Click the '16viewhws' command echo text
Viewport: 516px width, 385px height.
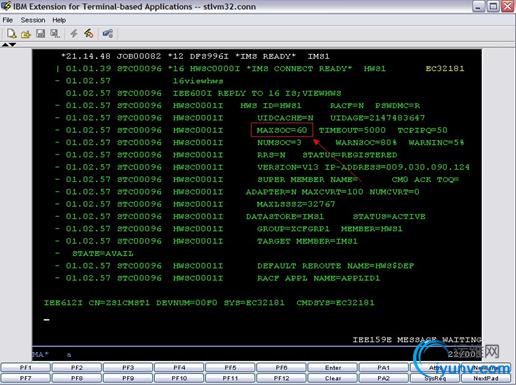pyautogui.click(x=198, y=81)
